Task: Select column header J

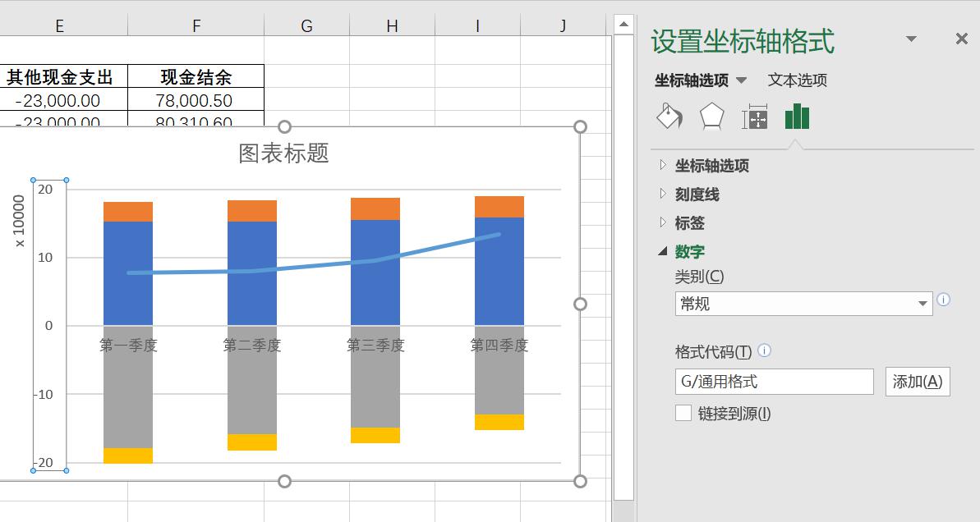Action: pyautogui.click(x=564, y=25)
